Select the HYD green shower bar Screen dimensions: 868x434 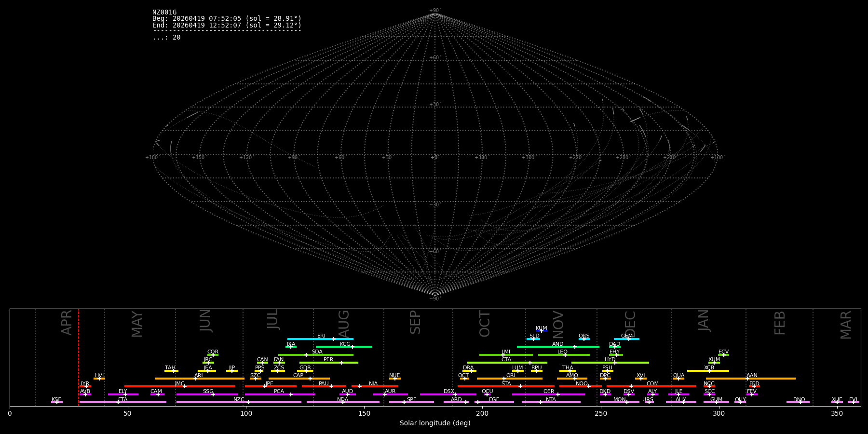(610, 363)
